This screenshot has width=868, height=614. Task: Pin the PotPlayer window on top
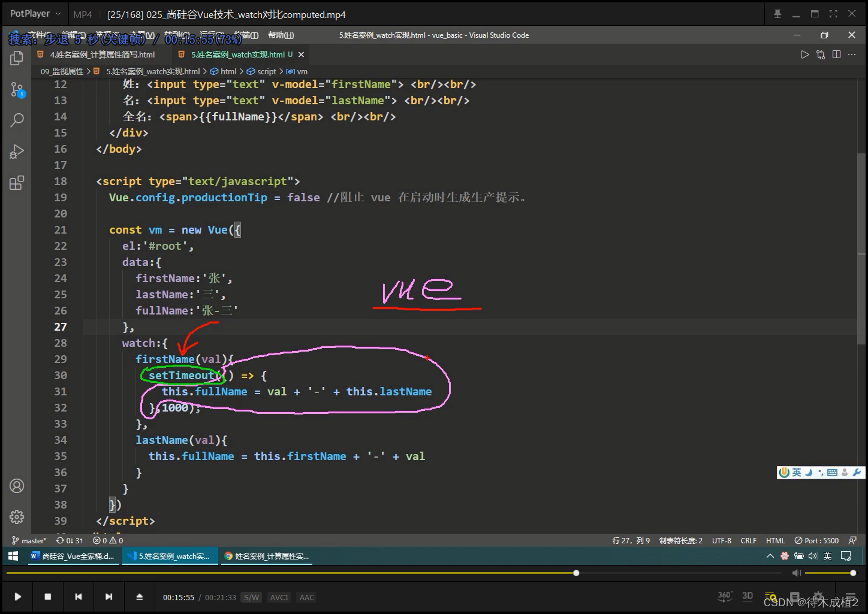777,14
